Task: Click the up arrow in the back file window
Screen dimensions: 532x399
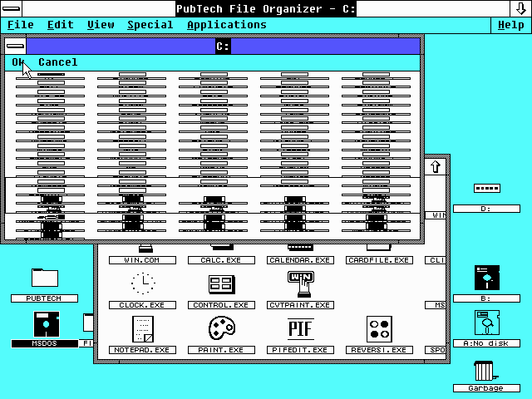Action: (x=436, y=166)
